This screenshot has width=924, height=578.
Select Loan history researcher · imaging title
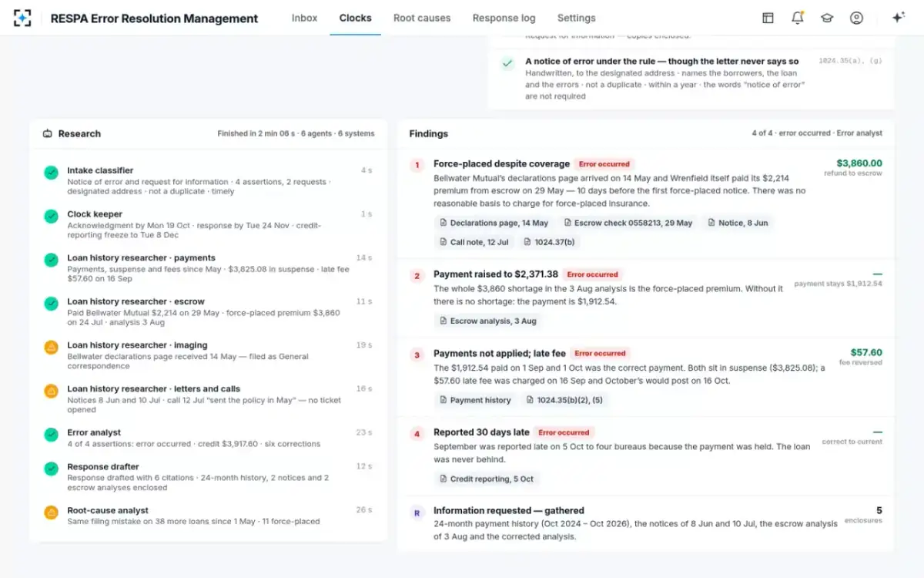(137, 345)
